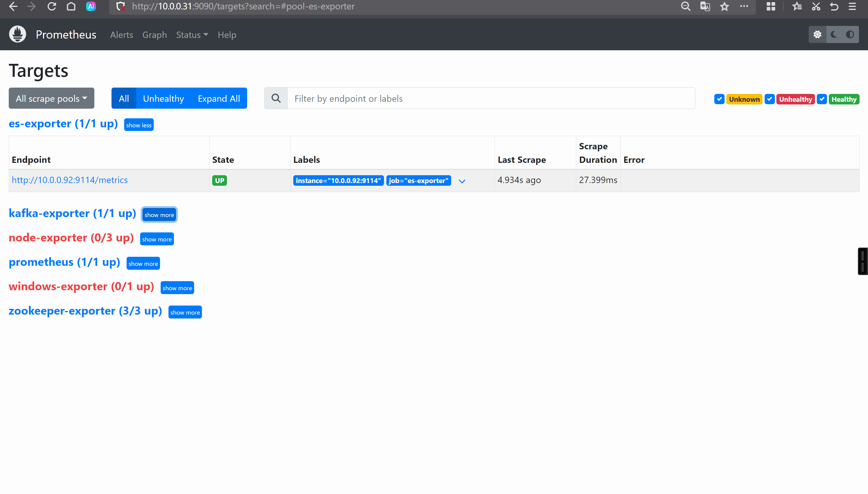Open the browser translate icon
Screen dimensions: 868x494
[x=705, y=6]
